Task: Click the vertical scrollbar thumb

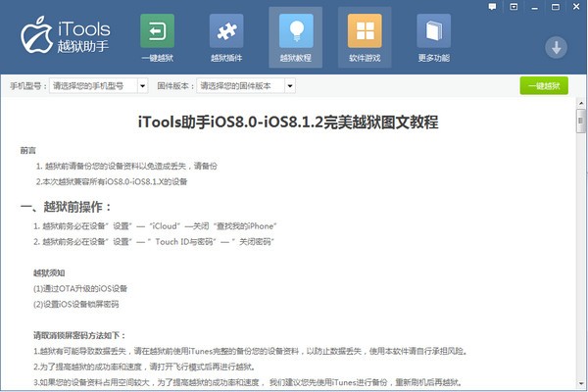Action: click(x=581, y=121)
